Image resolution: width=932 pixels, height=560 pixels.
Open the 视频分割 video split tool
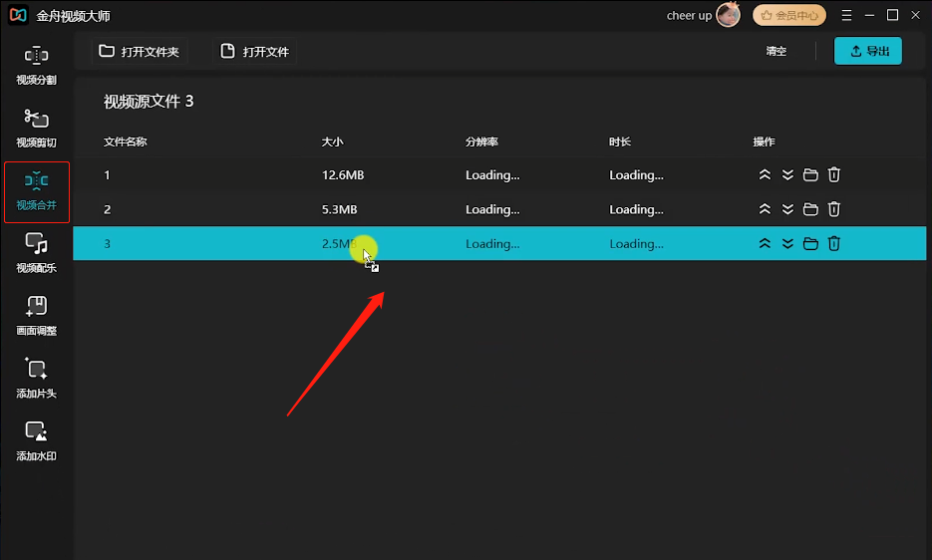point(36,66)
